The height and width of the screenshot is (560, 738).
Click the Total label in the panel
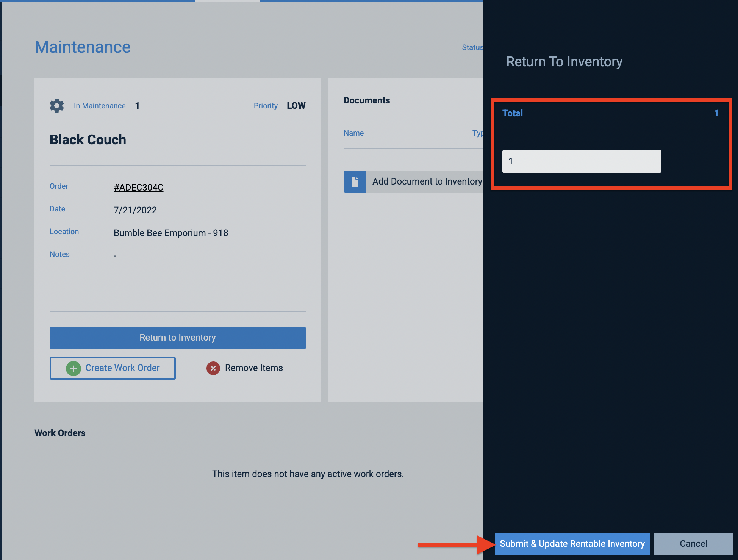point(513,113)
